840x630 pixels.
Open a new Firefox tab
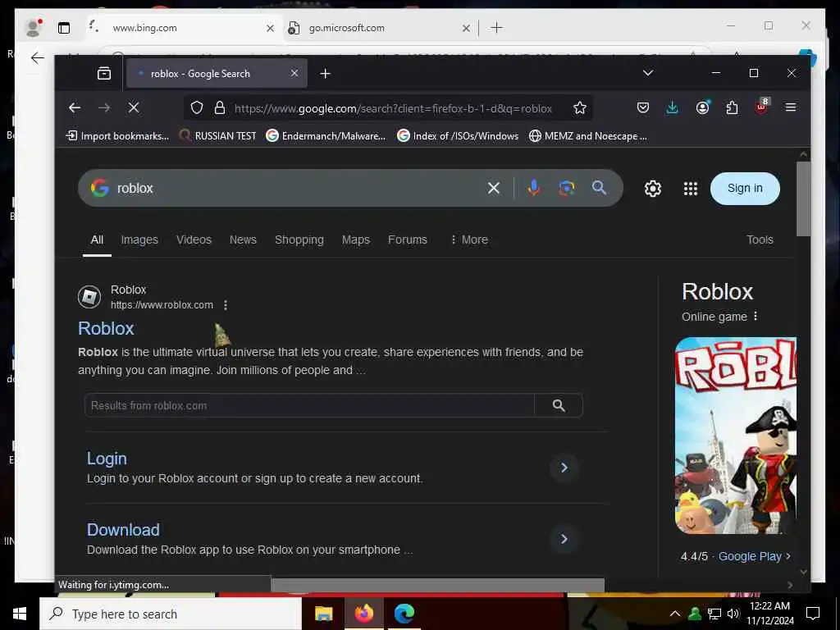point(325,73)
